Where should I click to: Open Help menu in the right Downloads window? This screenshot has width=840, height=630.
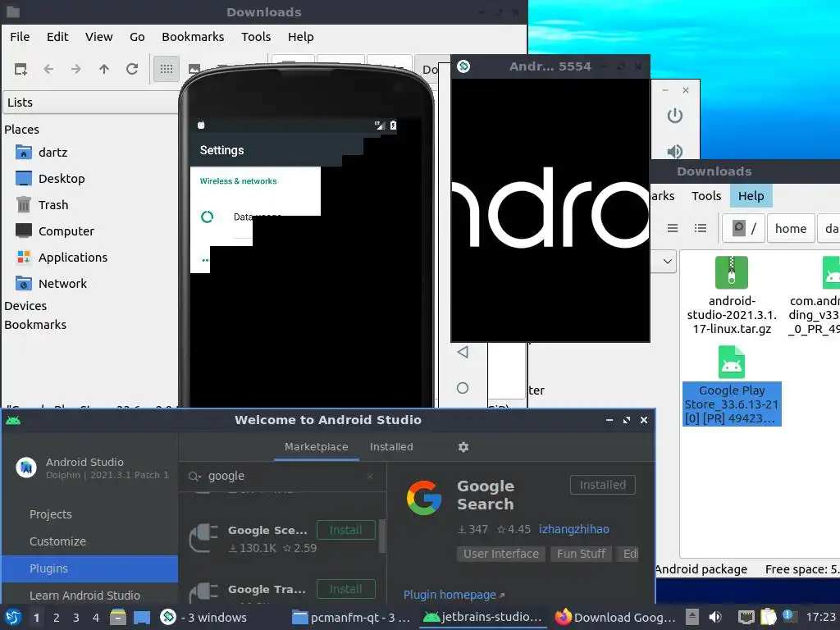pyautogui.click(x=751, y=195)
